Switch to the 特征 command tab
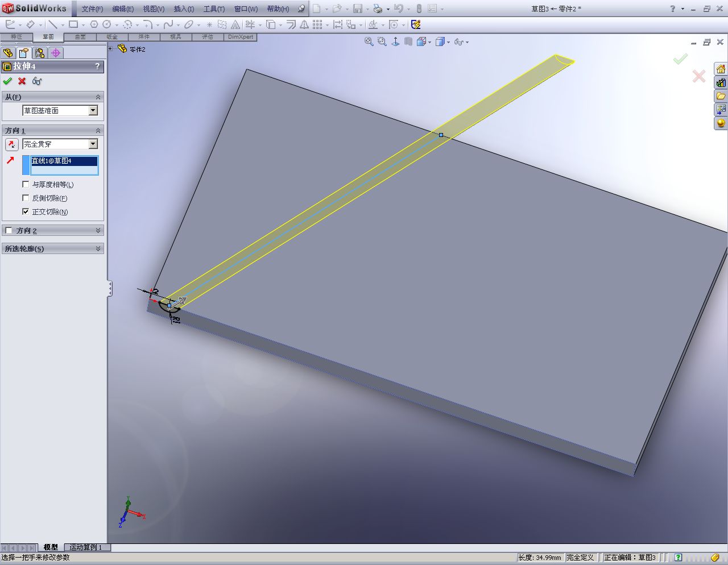 [16, 37]
